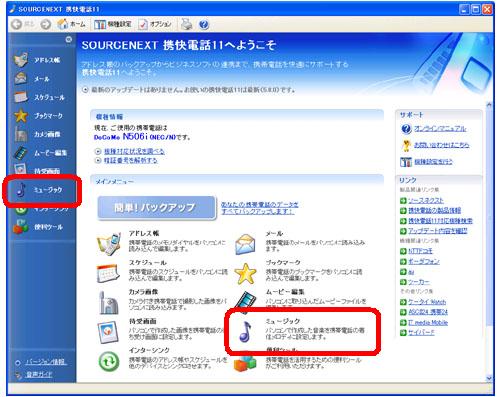Open the ASCII24 link
Screen dimensions: 500x397
pyautogui.click(x=428, y=312)
